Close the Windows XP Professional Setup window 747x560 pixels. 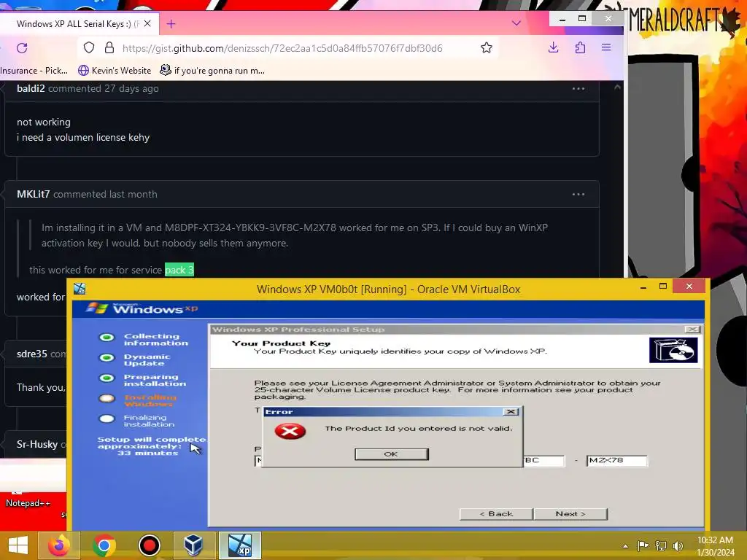point(692,329)
